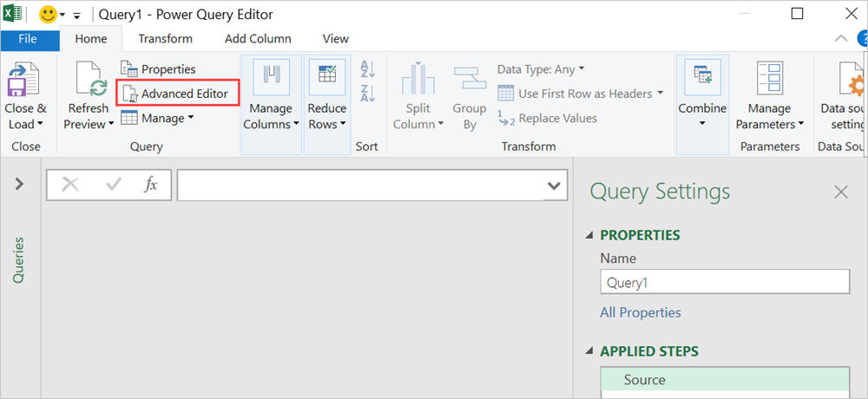The width and height of the screenshot is (868, 399).
Task: Switch to the Transform tab
Action: [x=165, y=39]
